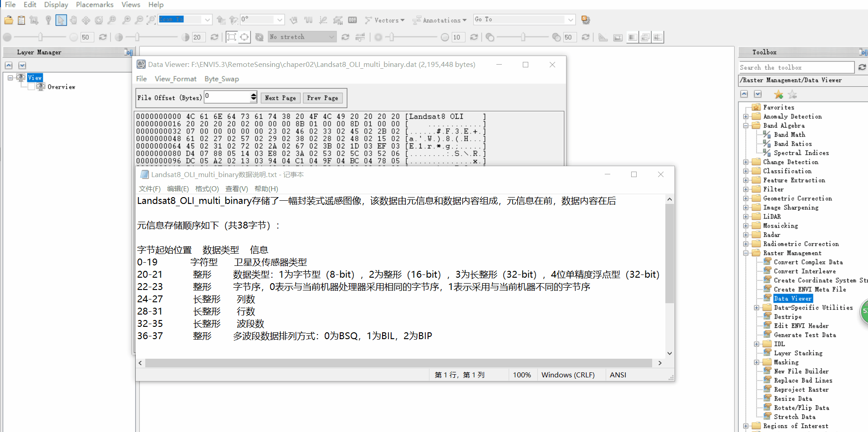Activate the Cursor Value pin icon
Image resolution: width=868 pixels, height=432 pixels.
(48, 20)
